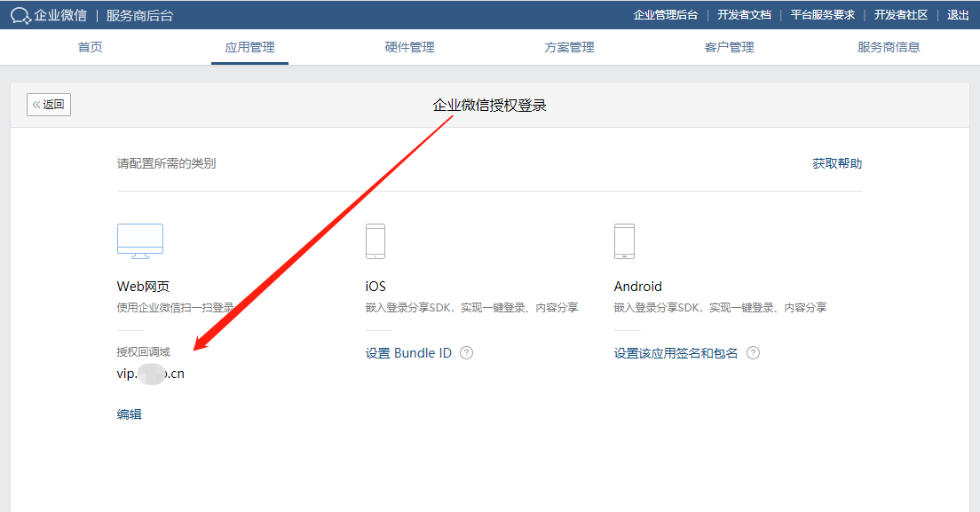The width and height of the screenshot is (980, 512).
Task: Switch to the 应用管理 tab
Action: point(250,47)
